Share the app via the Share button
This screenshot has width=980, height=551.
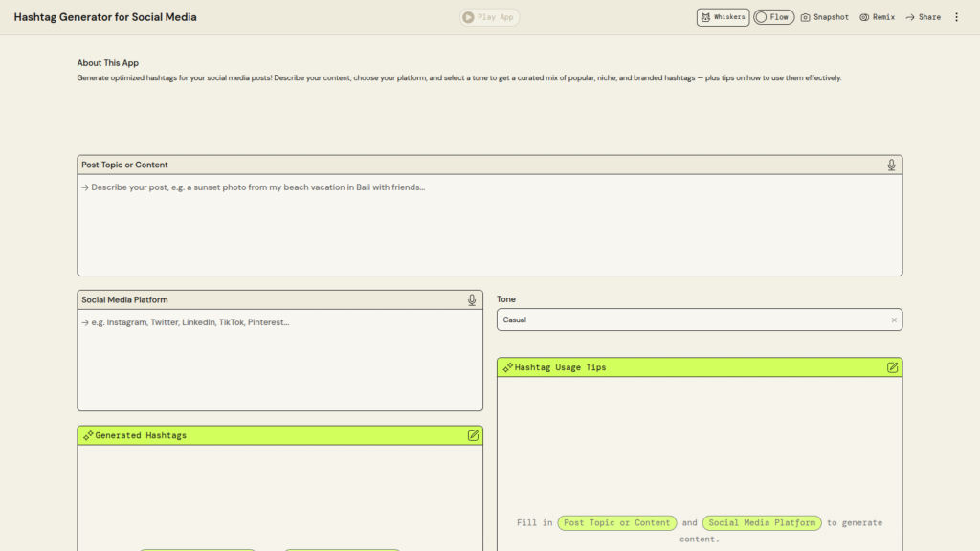click(x=923, y=17)
